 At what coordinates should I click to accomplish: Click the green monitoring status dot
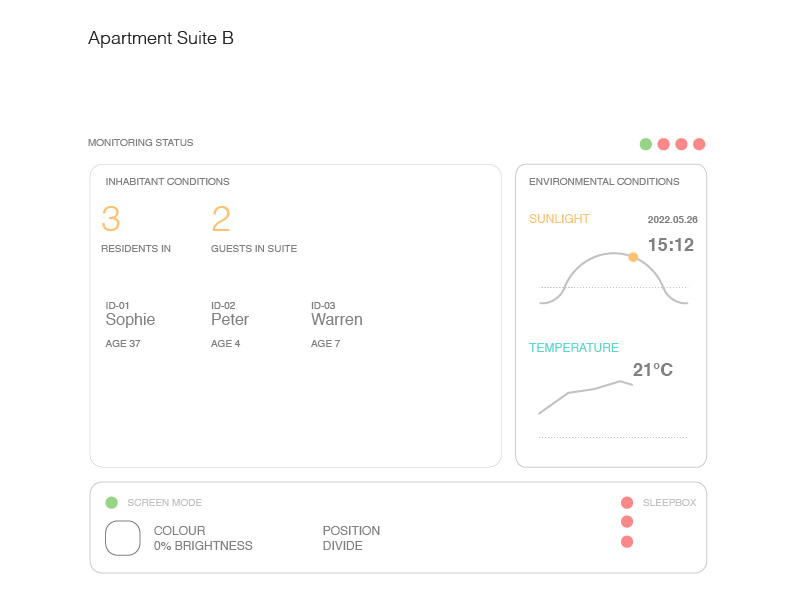[x=645, y=144]
